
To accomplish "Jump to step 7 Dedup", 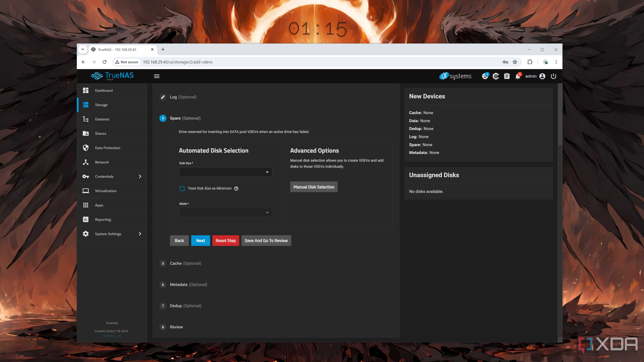I will (x=180, y=306).
